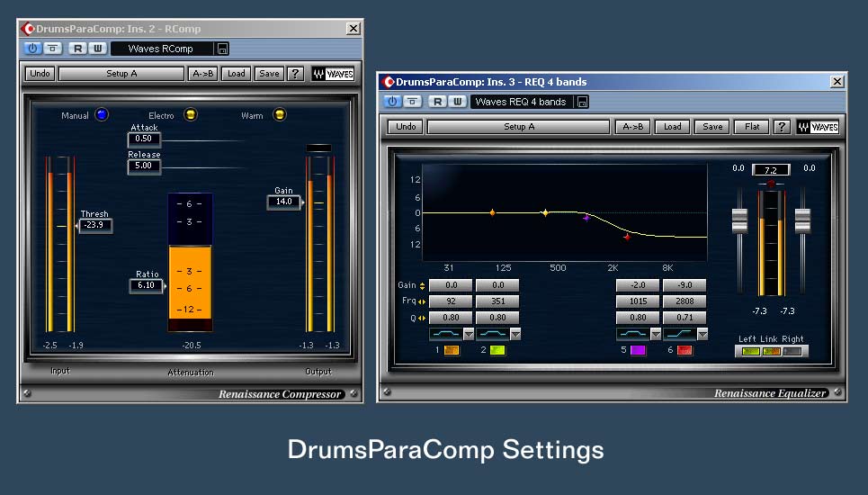This screenshot has height=495, width=868.
Task: Toggle the Warm character light
Action: (x=279, y=114)
